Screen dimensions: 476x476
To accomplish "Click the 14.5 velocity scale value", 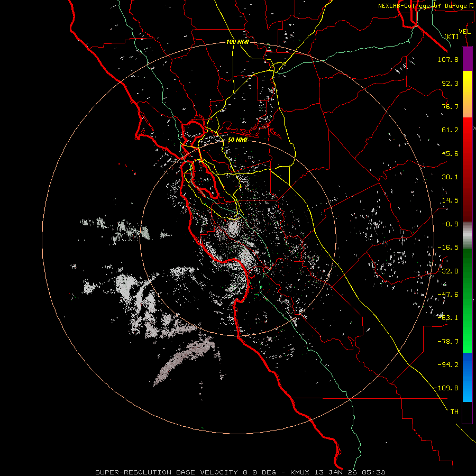I will click(450, 200).
